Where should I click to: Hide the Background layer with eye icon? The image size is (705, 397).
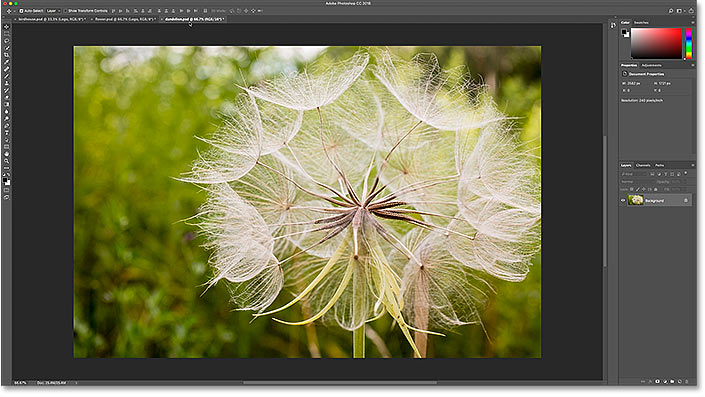click(x=623, y=200)
